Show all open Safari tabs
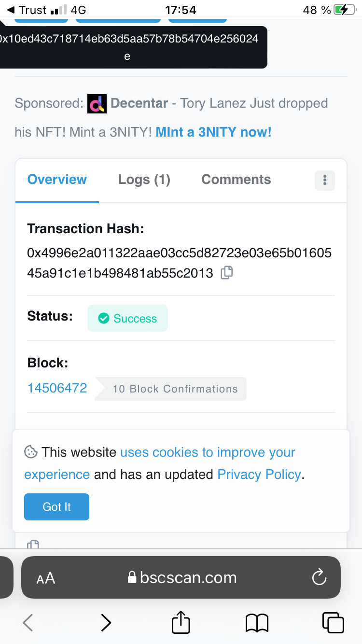Image resolution: width=362 pixels, height=644 pixels. click(x=333, y=622)
